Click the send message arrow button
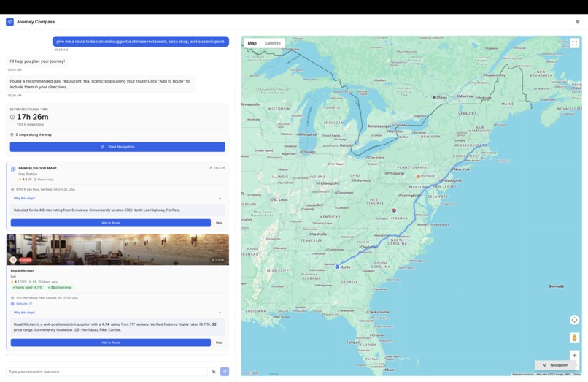 (225, 372)
